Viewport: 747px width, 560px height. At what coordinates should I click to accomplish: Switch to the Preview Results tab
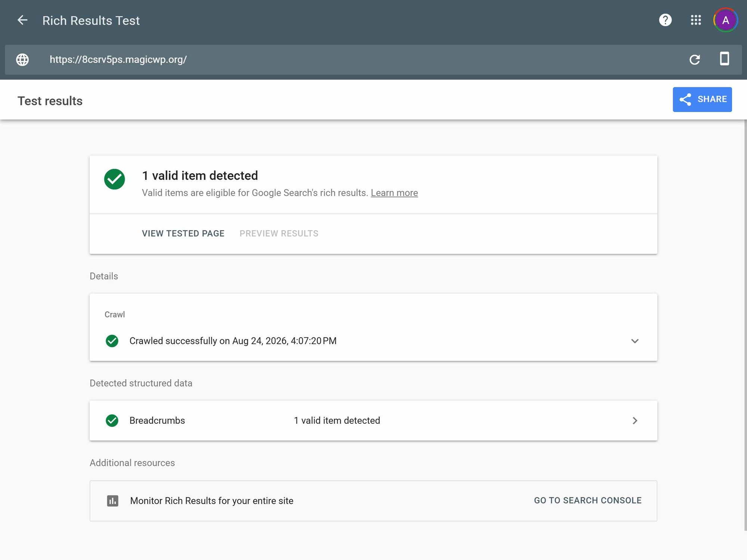pyautogui.click(x=279, y=233)
